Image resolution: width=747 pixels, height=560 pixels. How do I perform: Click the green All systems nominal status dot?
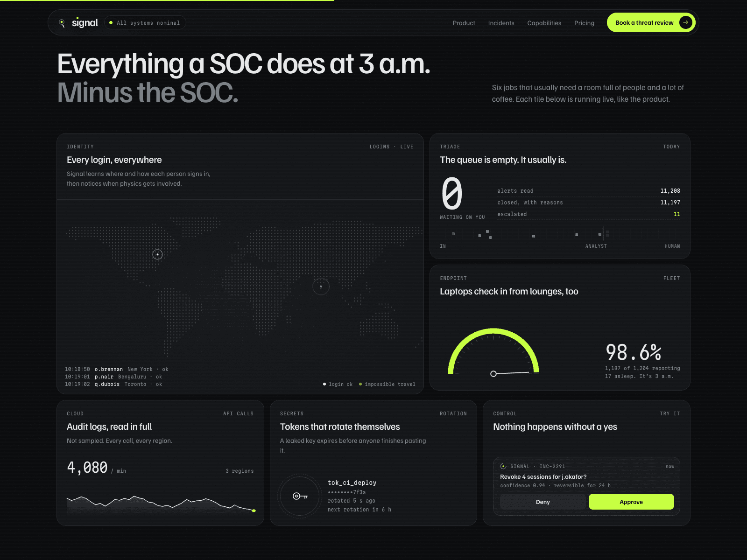click(x=111, y=23)
